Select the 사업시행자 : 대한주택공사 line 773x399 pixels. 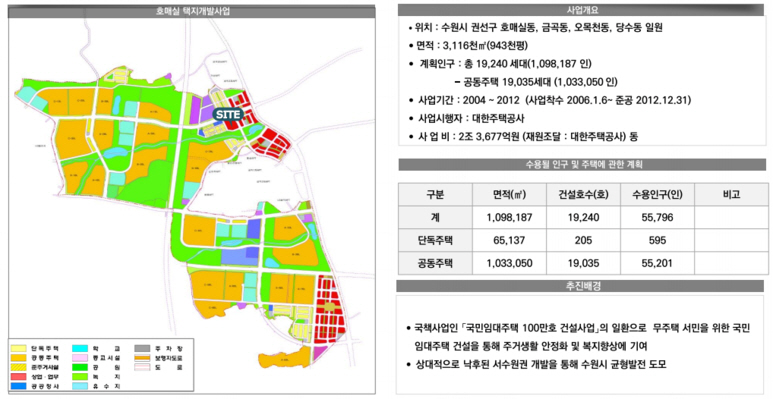[466, 118]
